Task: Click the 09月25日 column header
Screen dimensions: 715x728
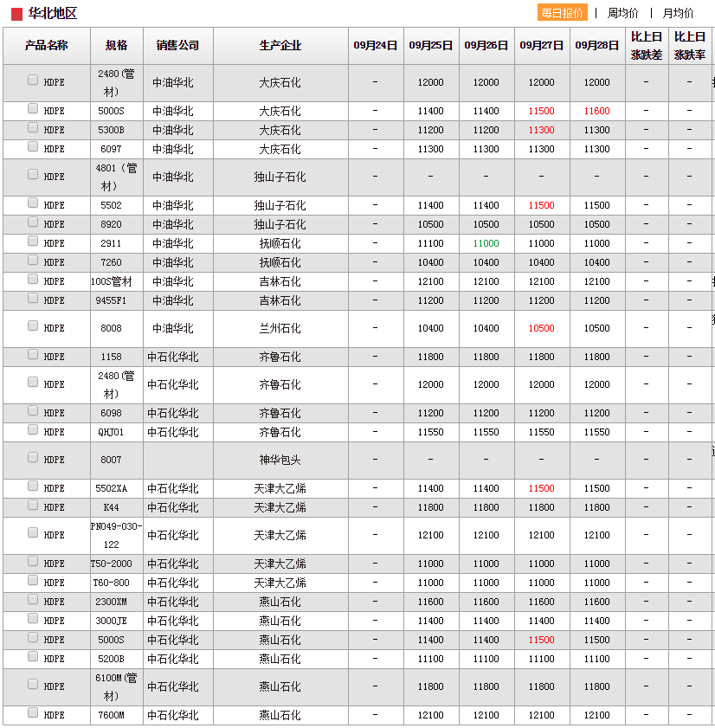Action: click(x=431, y=46)
